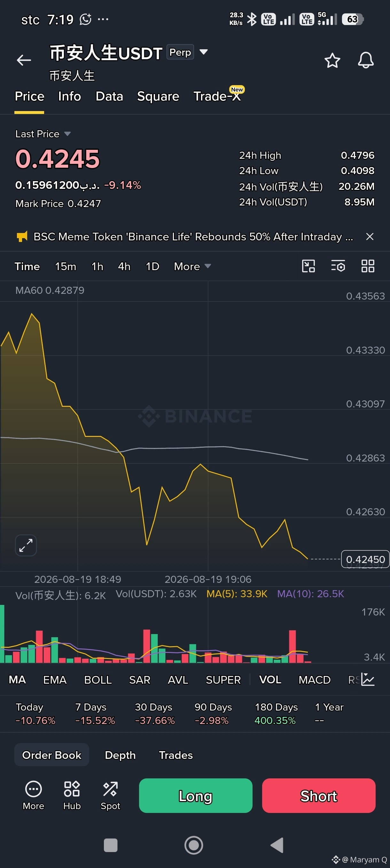Screen dimensions: 390x868
Task: Toggle the MA indicator
Action: tap(18, 679)
